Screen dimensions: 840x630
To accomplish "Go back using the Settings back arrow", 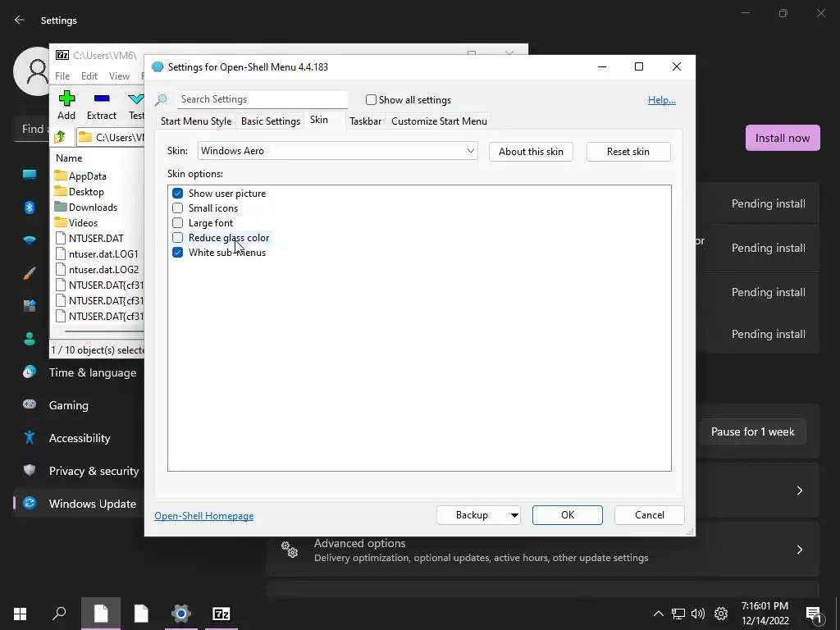I will [x=20, y=20].
